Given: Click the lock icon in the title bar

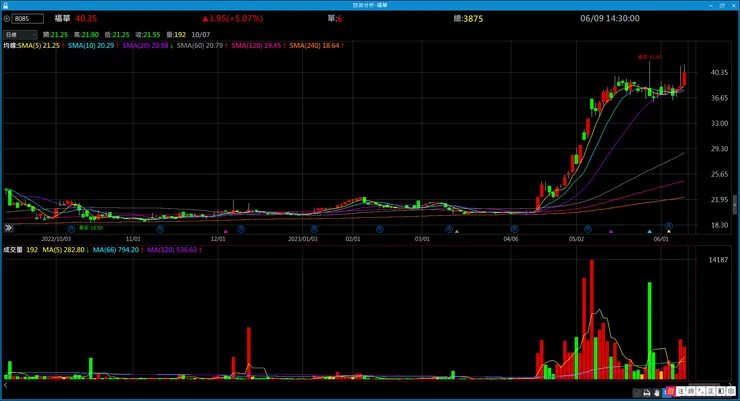Looking at the screenshot, I should click(x=5, y=5).
